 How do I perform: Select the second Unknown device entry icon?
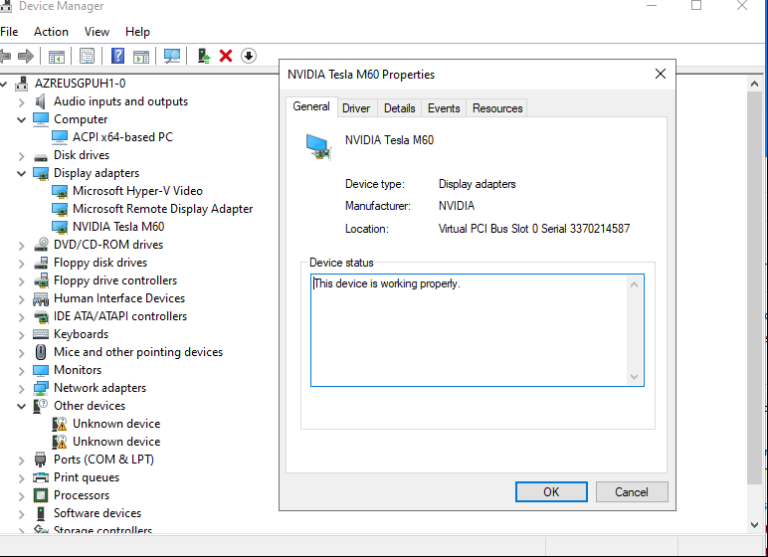click(59, 442)
